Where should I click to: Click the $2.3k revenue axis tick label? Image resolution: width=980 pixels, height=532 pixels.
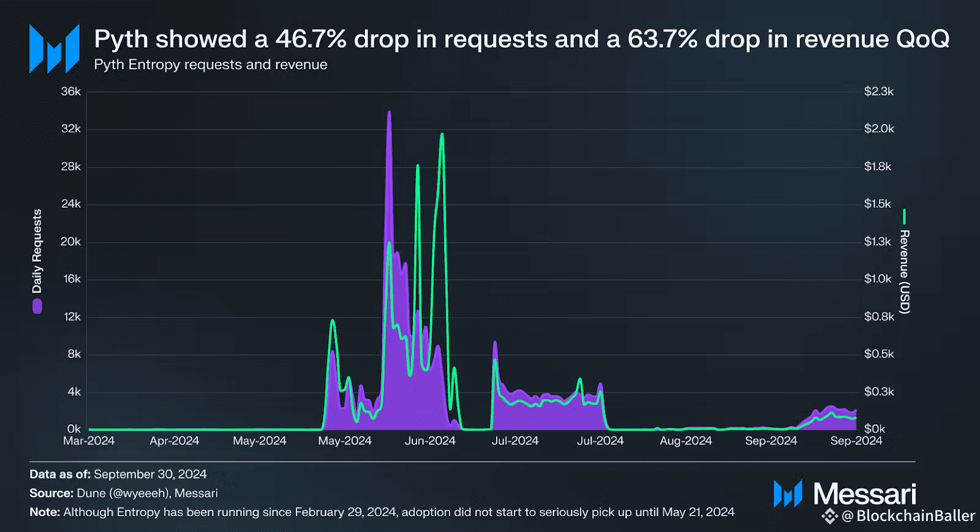[879, 91]
